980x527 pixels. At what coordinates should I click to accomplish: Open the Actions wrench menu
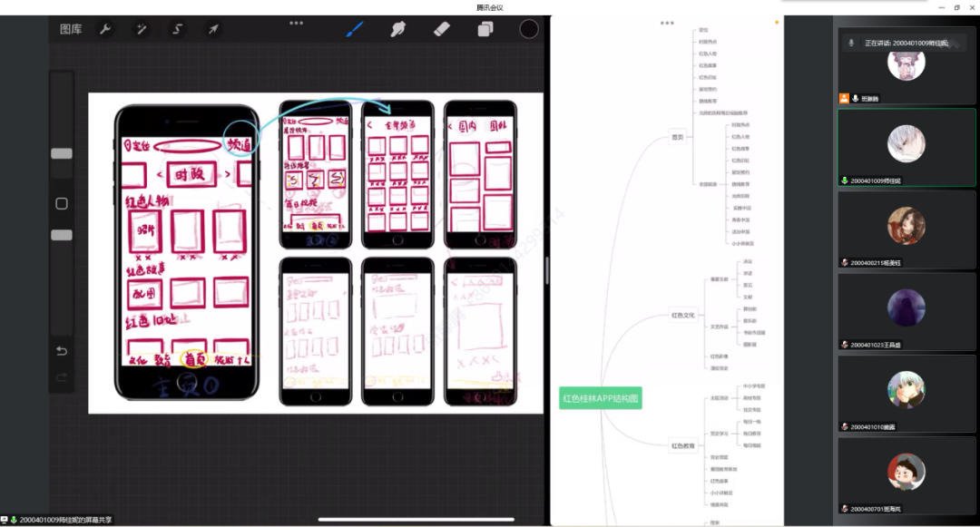click(105, 29)
